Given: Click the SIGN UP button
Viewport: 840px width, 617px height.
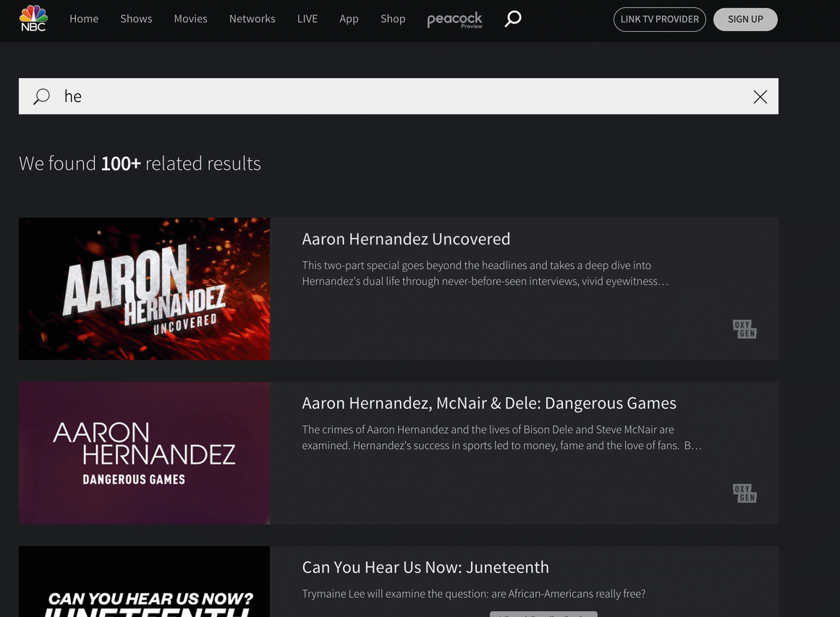Looking at the screenshot, I should (745, 20).
